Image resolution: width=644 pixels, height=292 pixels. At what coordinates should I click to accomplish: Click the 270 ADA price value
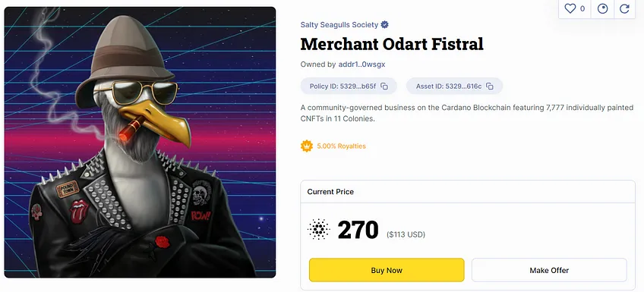pyautogui.click(x=358, y=230)
